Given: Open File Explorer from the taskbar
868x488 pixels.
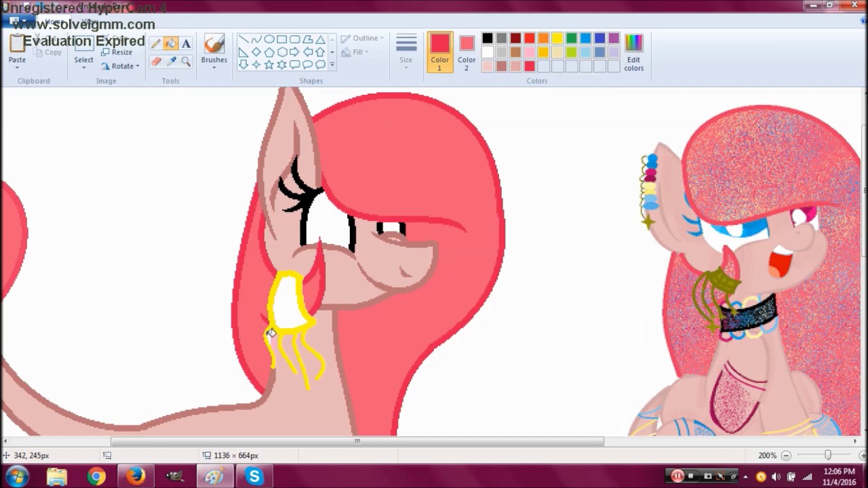Looking at the screenshot, I should coord(57,476).
